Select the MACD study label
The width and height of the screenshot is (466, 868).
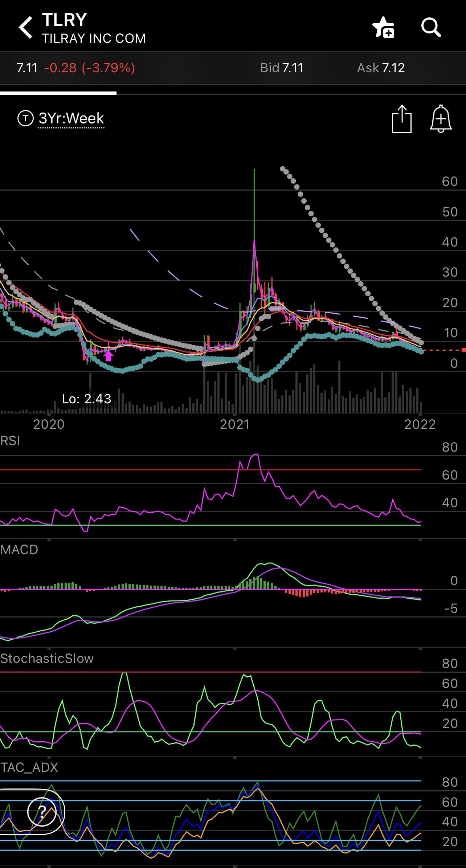click(19, 550)
